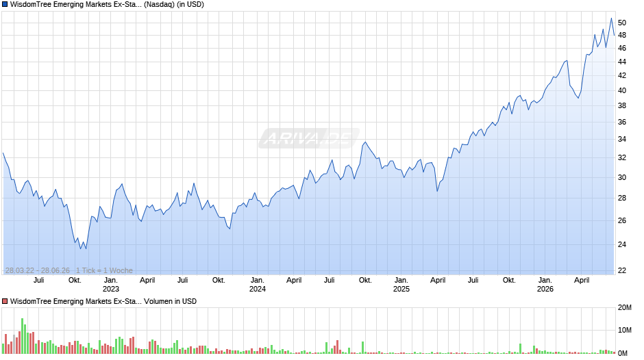The height and width of the screenshot is (360, 644).
Task: Click the volume axis label 0M
Action: tap(623, 353)
